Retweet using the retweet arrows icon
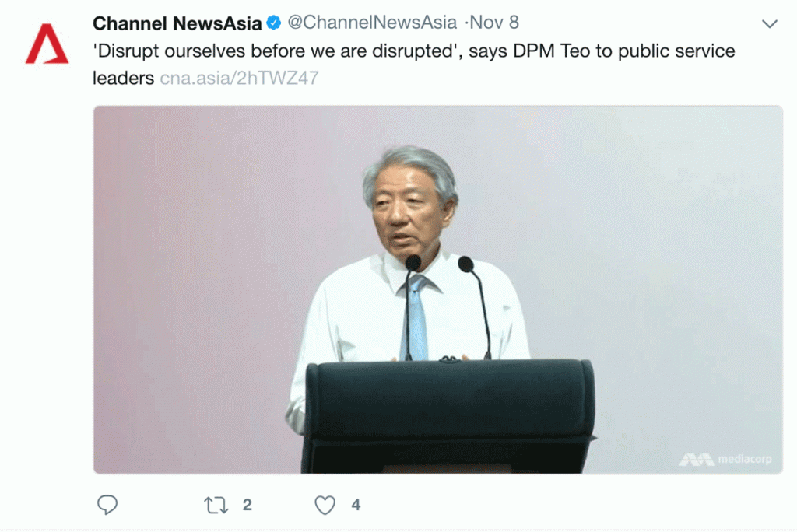797x532 pixels. pyautogui.click(x=216, y=505)
